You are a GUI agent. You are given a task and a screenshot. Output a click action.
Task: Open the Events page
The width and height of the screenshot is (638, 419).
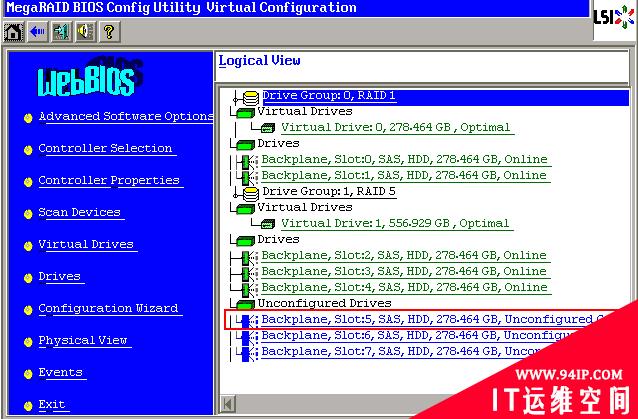61,373
